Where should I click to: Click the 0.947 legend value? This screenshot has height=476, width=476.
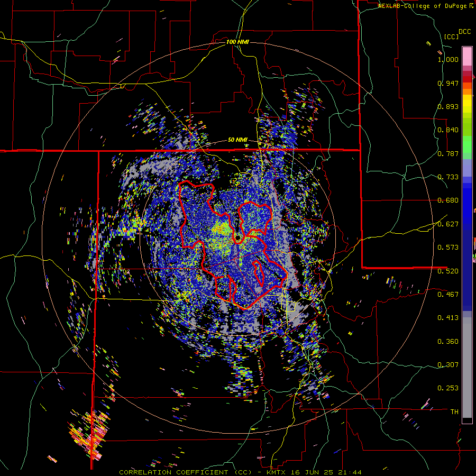tap(448, 83)
